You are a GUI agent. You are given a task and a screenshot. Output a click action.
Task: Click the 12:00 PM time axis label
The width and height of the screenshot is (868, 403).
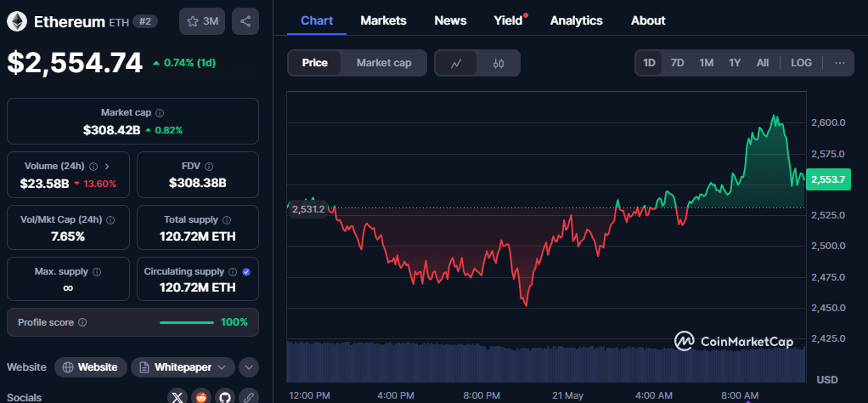(309, 395)
